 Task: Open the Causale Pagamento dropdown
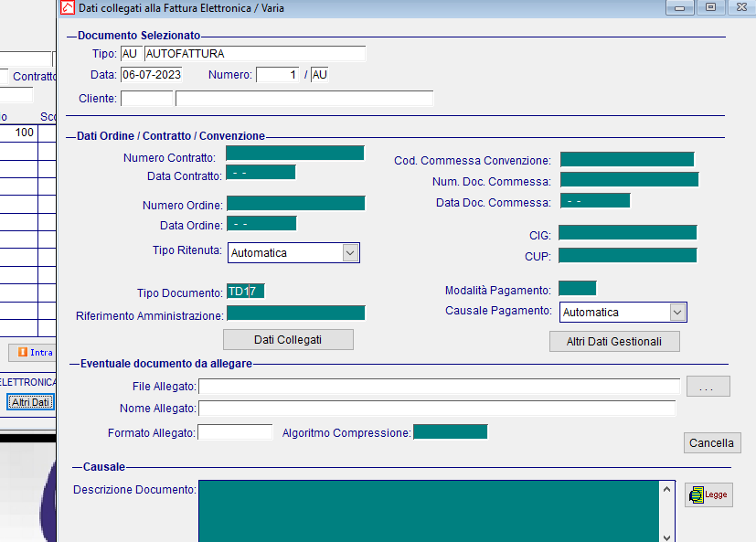tap(677, 312)
